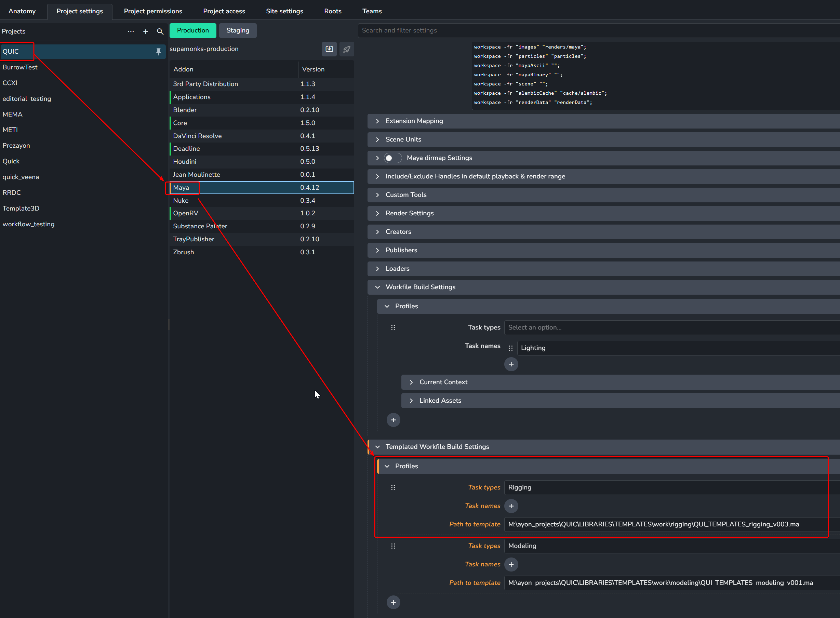Expand the Render Settings section
Screen dimensions: 840x618
click(409, 213)
